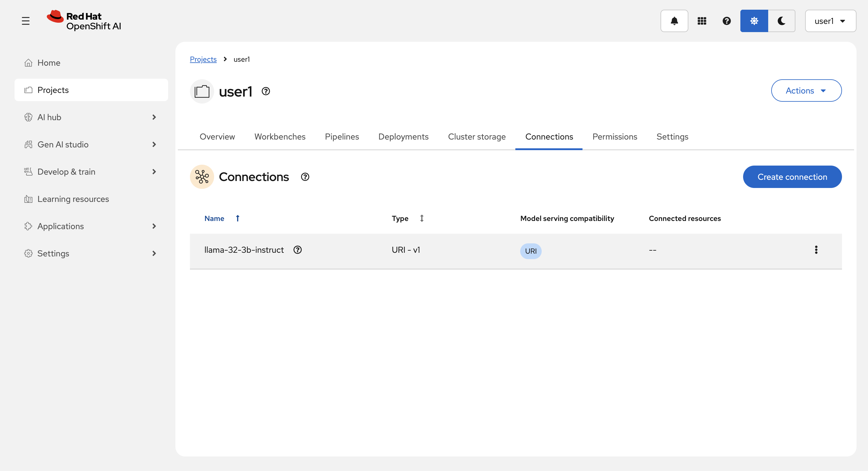The height and width of the screenshot is (471, 868).
Task: Click help icon beside user1 project title
Action: click(266, 91)
